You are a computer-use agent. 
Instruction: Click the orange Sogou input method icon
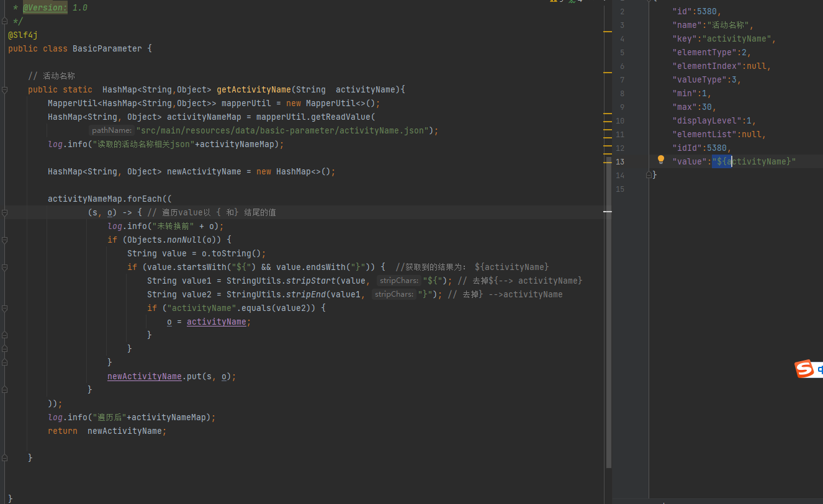804,369
